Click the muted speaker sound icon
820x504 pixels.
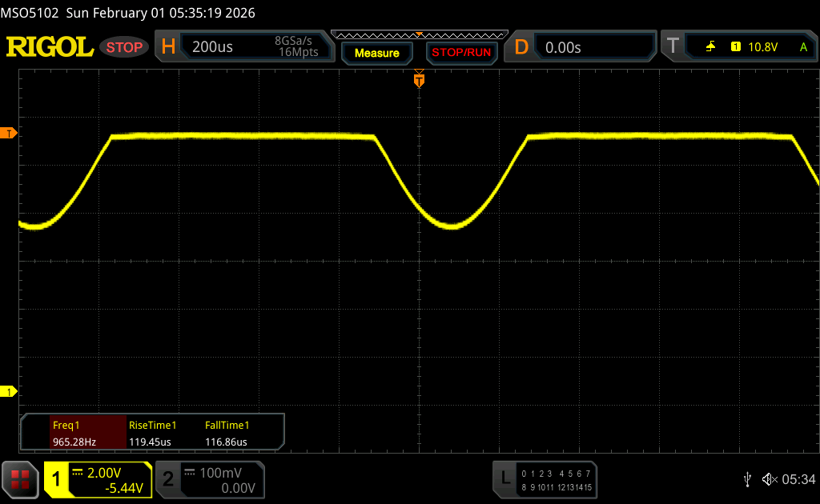(769, 479)
